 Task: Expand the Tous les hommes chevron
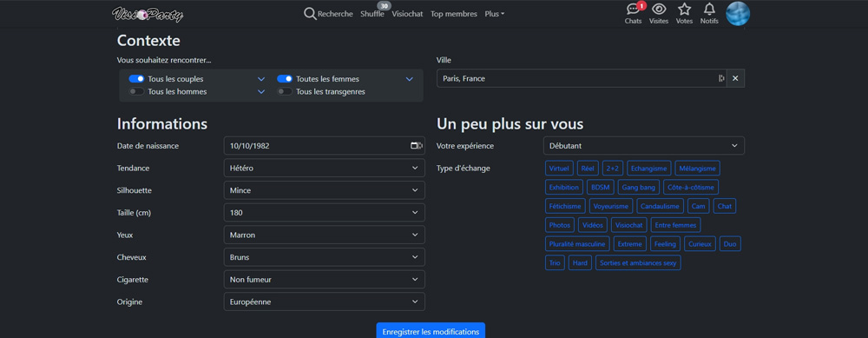click(261, 92)
